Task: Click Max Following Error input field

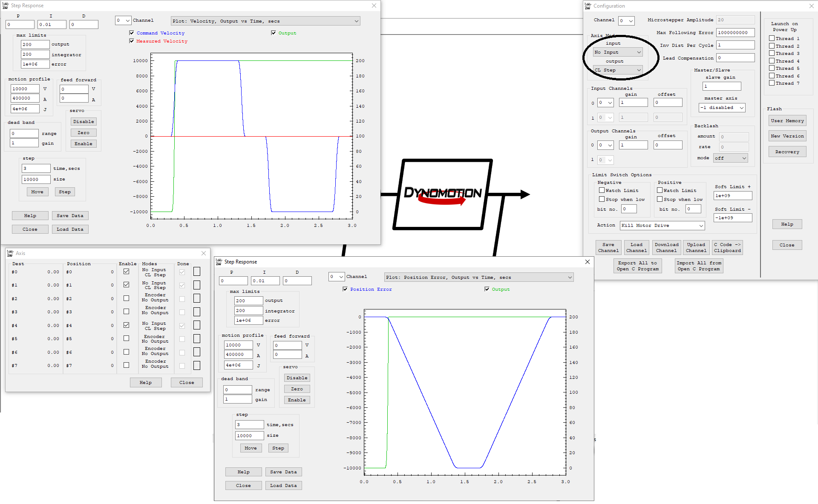Action: [x=735, y=32]
